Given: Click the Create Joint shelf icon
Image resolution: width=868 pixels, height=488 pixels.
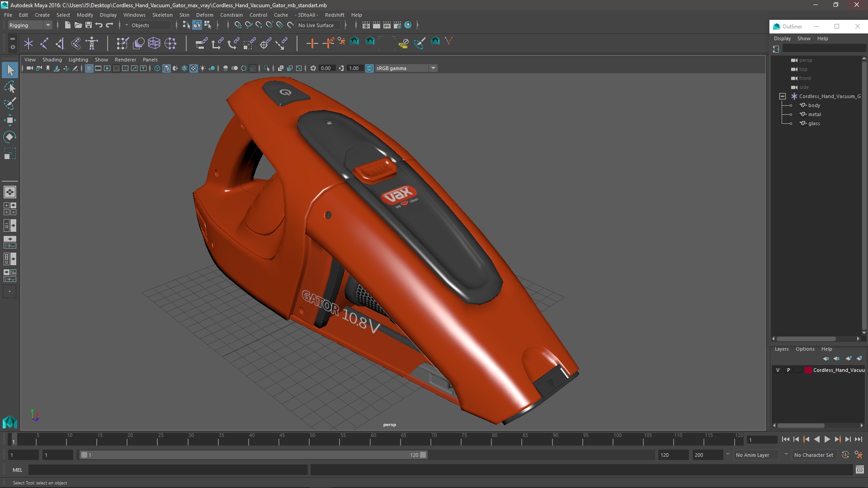Looking at the screenshot, I should pyautogui.click(x=44, y=43).
